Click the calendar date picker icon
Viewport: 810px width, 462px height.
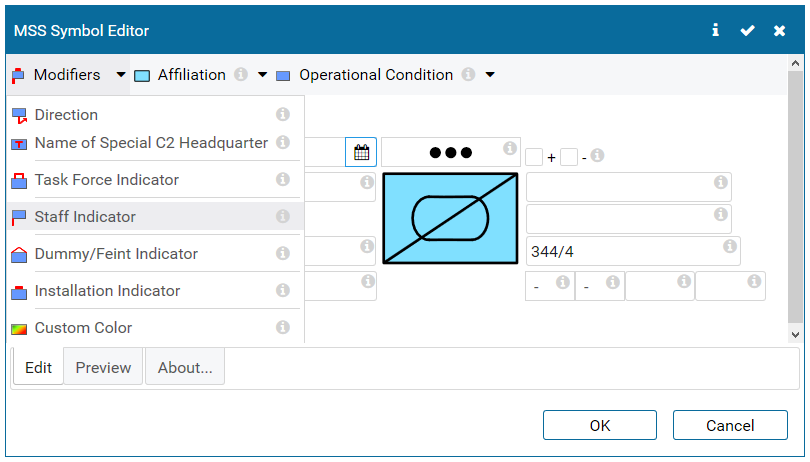pos(361,153)
